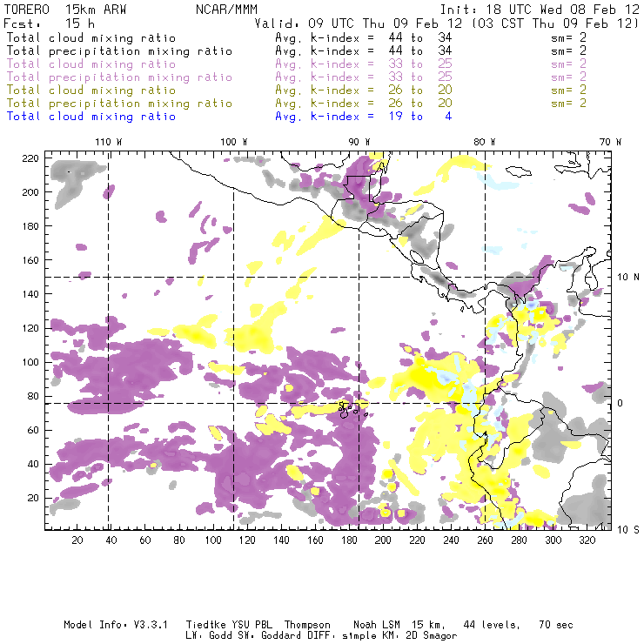Click the "0" equator latitude label
This screenshot has height=644, width=644.
click(621, 403)
